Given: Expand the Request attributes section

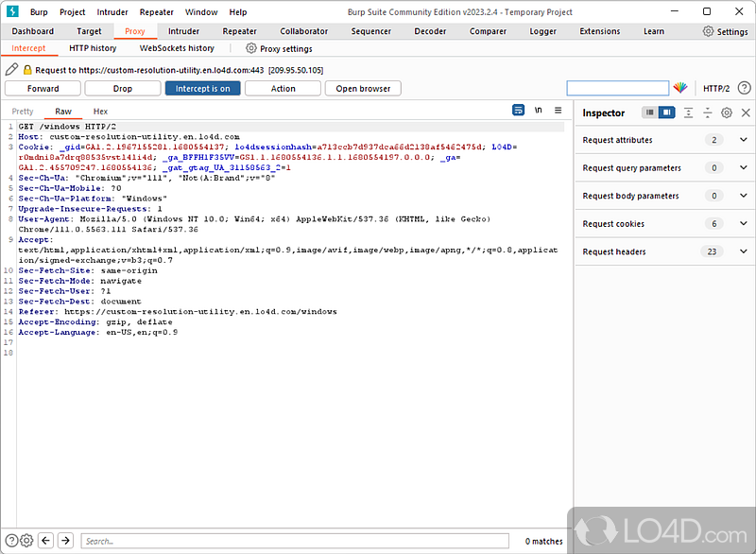Looking at the screenshot, I should tap(663, 139).
